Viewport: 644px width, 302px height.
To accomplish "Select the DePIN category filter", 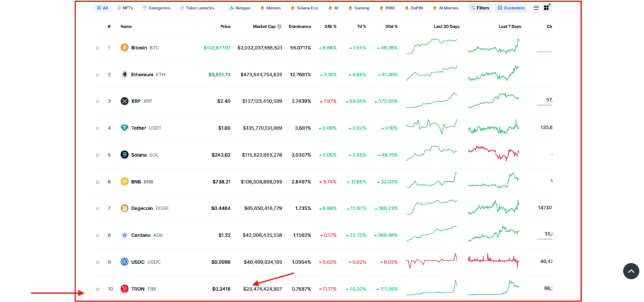I will tap(414, 8).
